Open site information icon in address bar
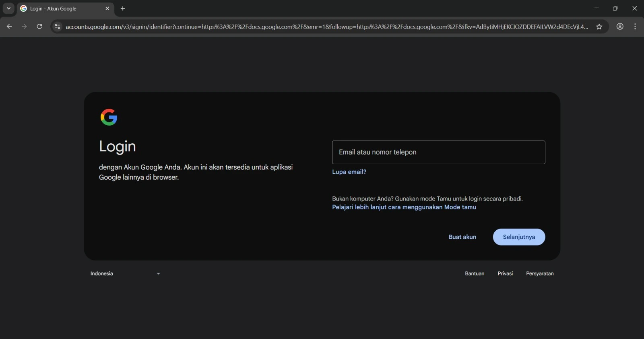This screenshot has width=644, height=339. (57, 27)
